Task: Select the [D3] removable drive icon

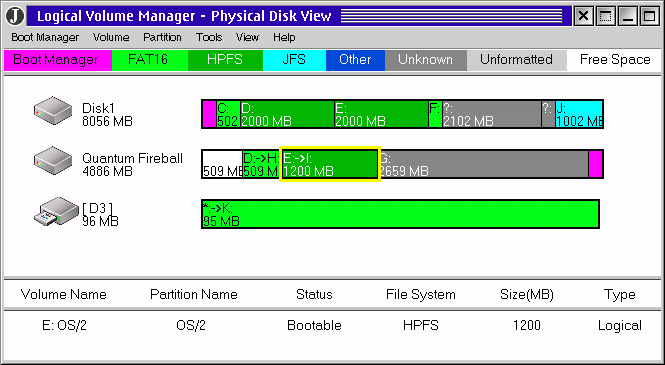Action: tap(56, 211)
